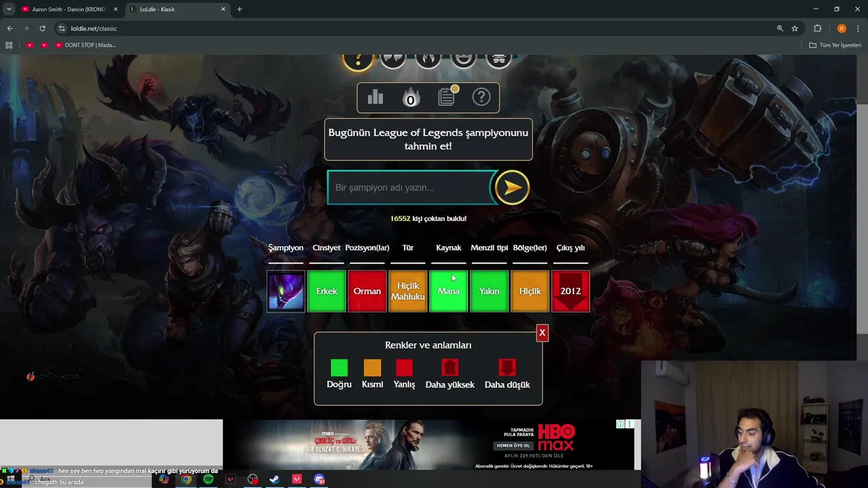The image size is (868, 488).
Task: Click the green Erkek gender tile
Action: [326, 291]
